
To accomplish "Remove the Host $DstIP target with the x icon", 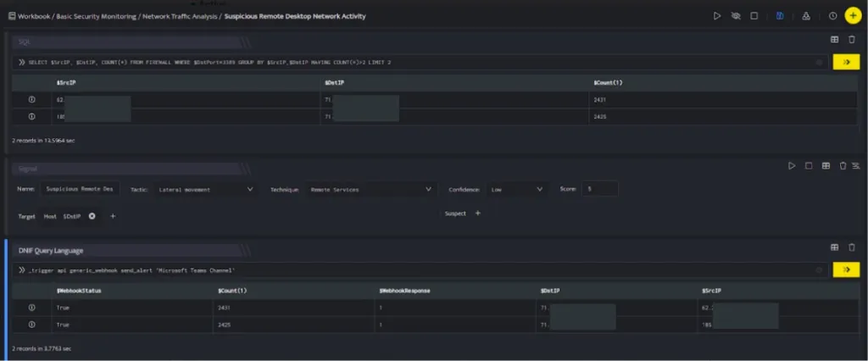I will click(x=92, y=216).
